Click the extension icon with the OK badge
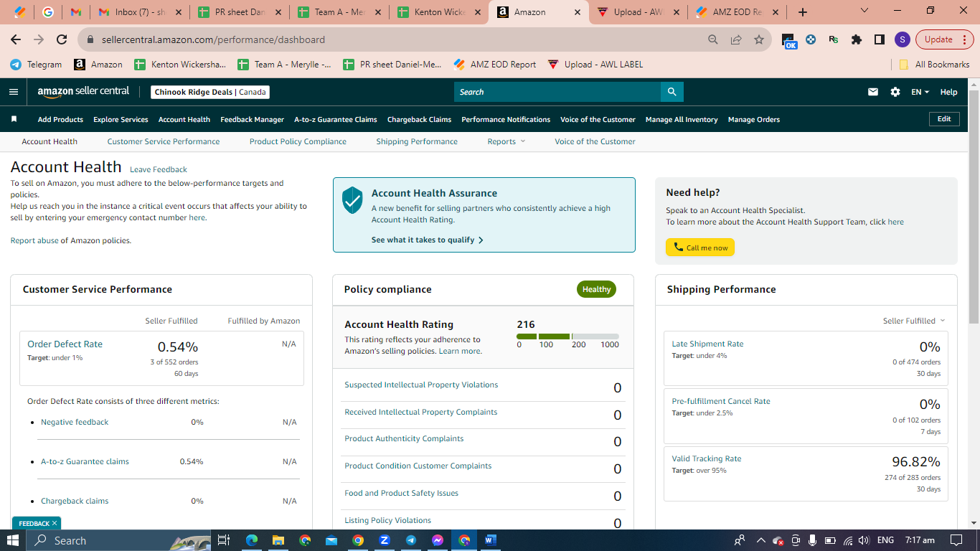This screenshot has width=980, height=551. (x=788, y=41)
